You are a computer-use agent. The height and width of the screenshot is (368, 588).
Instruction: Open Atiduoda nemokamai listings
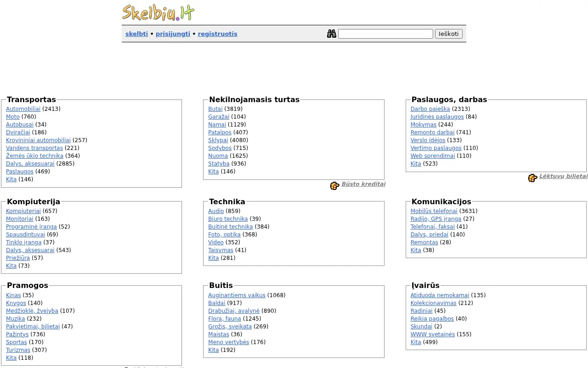(x=440, y=295)
